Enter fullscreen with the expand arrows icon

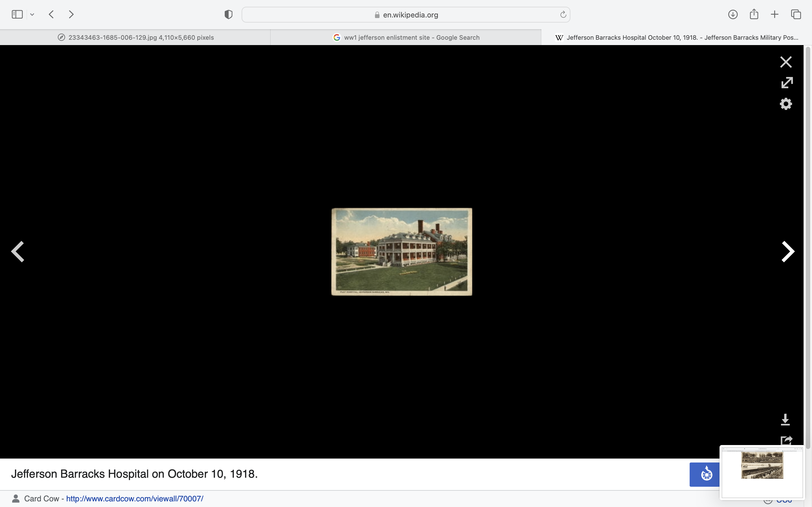787,83
